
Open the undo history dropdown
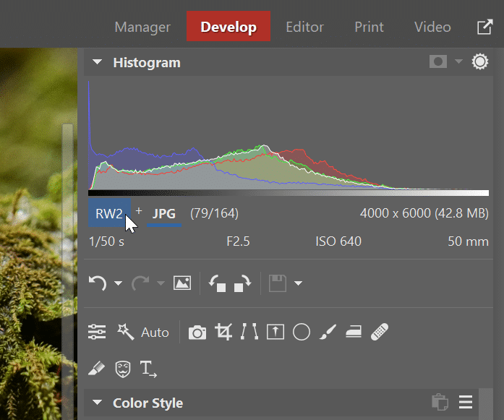click(x=119, y=283)
